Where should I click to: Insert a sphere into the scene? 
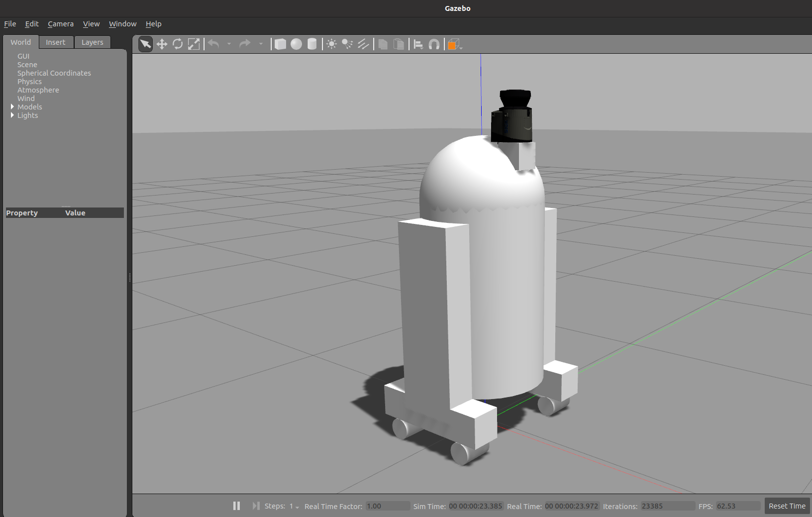pos(296,44)
